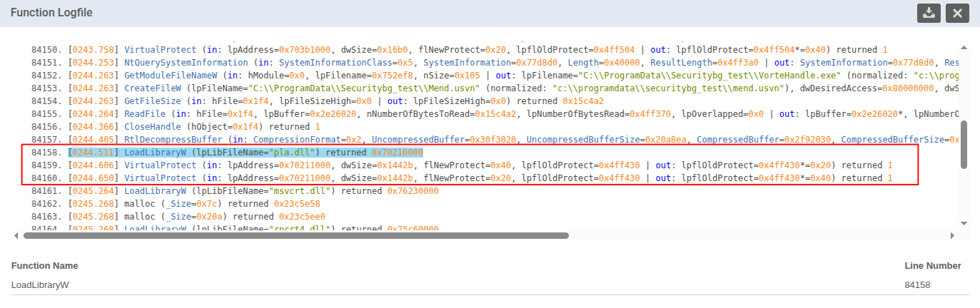Viewport: 980px width, 308px height.
Task: Select log line 84150 VirtualProtect
Action: 459,51
